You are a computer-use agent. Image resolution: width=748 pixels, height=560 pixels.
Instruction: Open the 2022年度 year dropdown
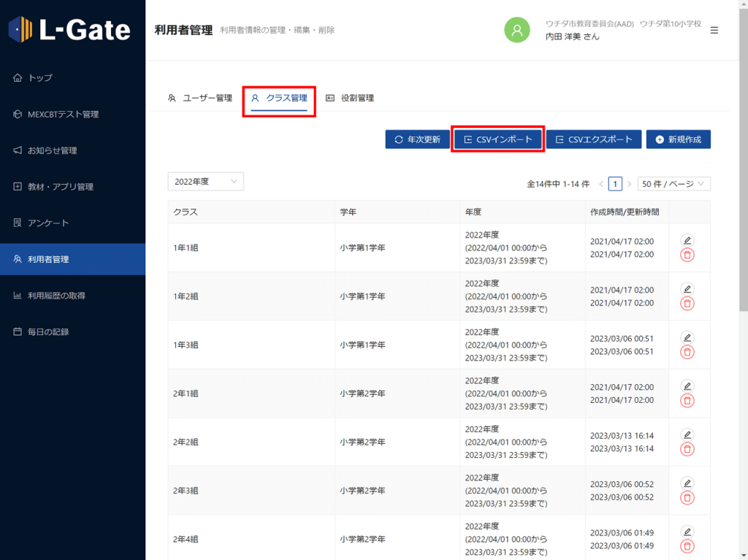click(x=205, y=182)
